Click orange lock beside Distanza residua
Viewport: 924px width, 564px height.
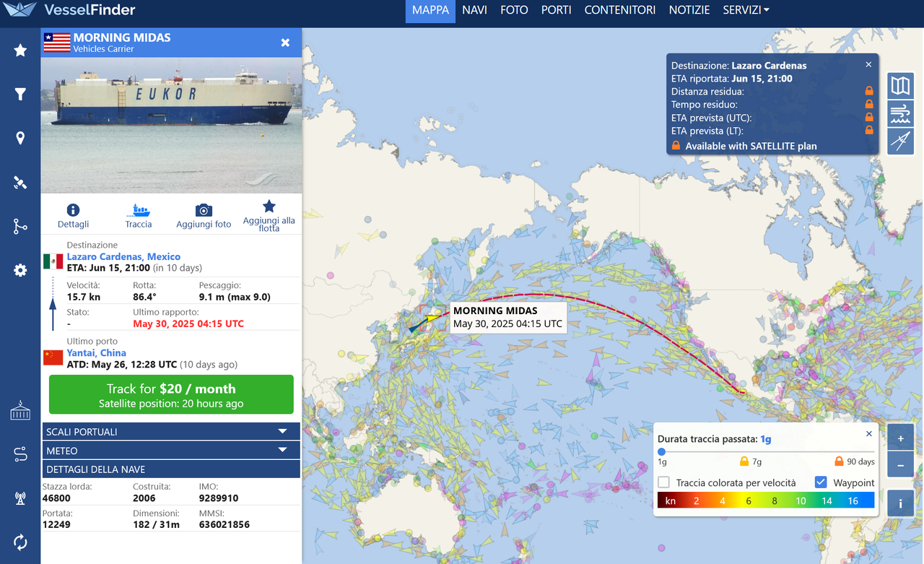tap(869, 91)
